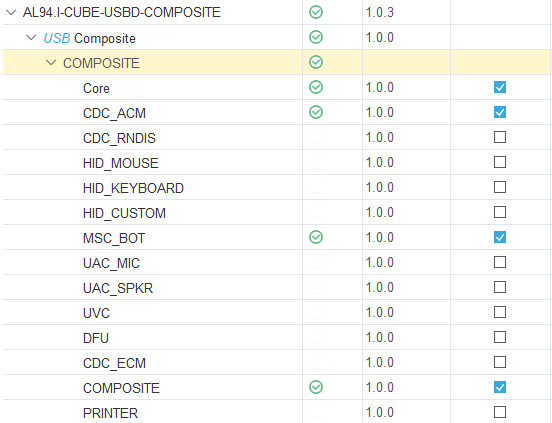Enable the PRINTER checkbox

[x=500, y=412]
